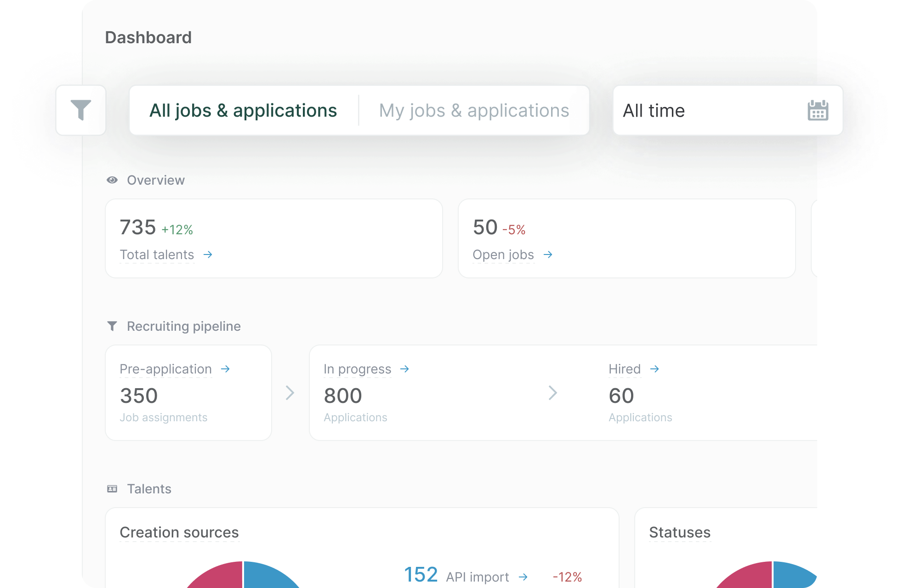Follow the API import link

[478, 577]
